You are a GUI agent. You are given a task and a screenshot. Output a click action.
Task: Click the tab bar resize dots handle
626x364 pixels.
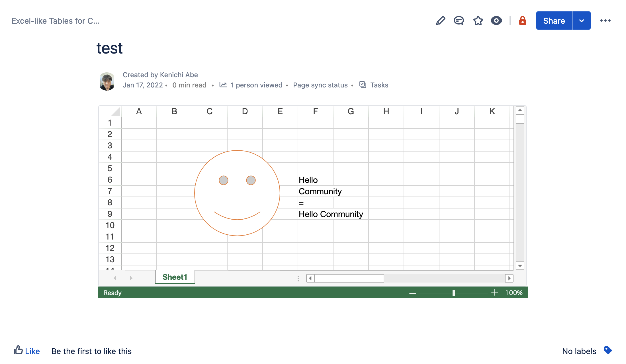pos(298,278)
